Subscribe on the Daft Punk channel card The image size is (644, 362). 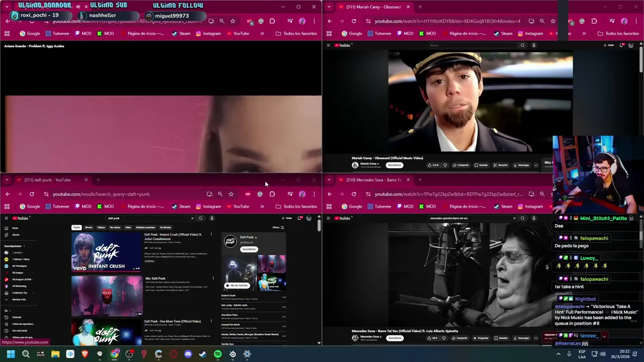(249, 249)
